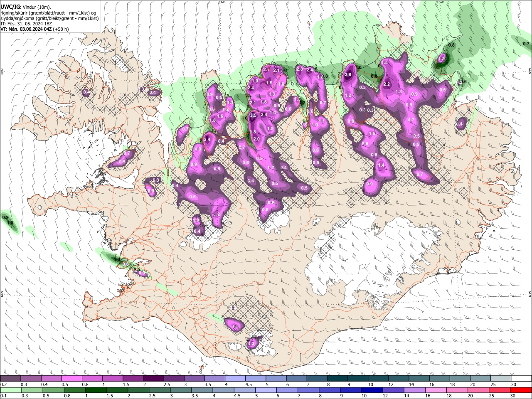This screenshot has height=399, width=532.
Task: Click the '0.2' label in snow legend row
Action: [x=3, y=384]
